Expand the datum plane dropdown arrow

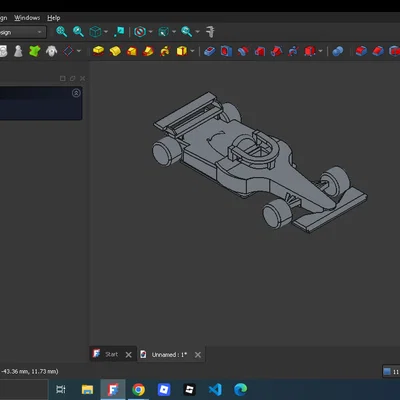pos(79,51)
